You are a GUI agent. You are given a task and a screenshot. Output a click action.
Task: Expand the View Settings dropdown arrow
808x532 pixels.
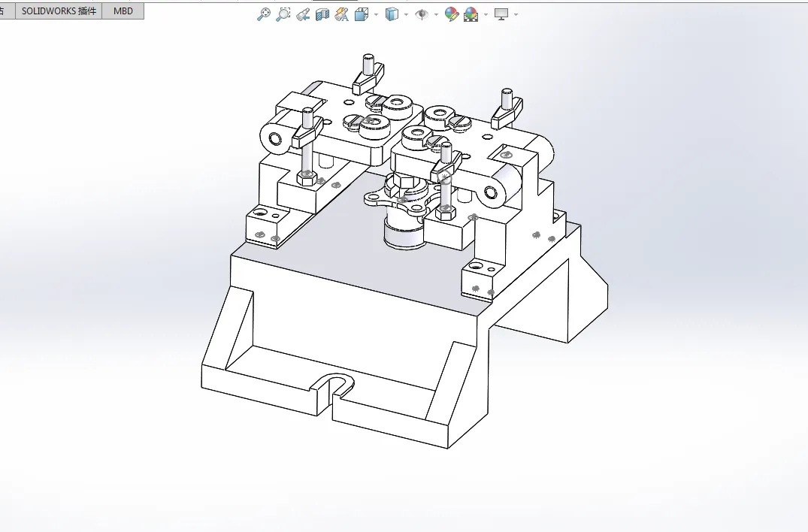coord(516,14)
